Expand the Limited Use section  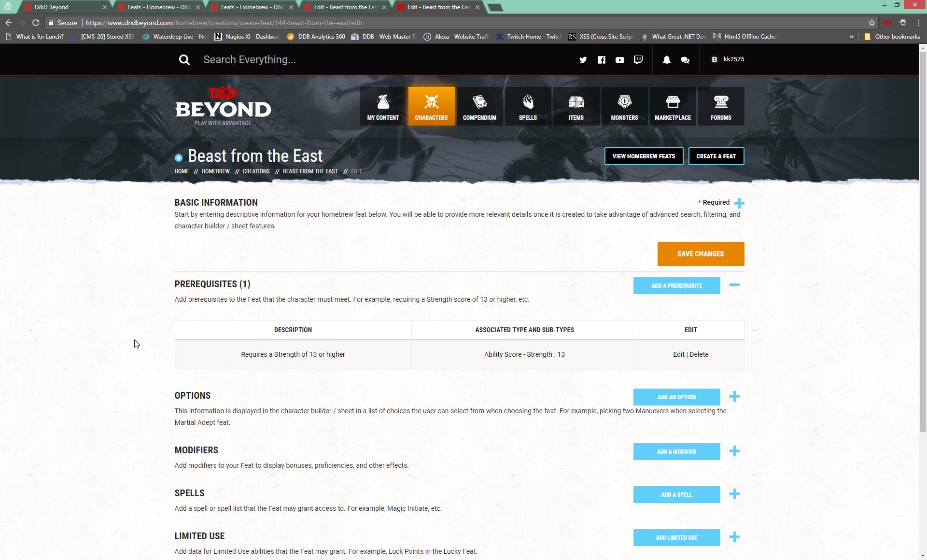point(734,537)
